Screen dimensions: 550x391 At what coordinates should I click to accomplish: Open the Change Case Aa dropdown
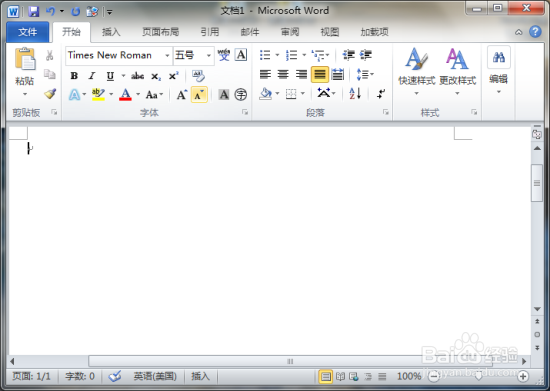pyautogui.click(x=154, y=94)
